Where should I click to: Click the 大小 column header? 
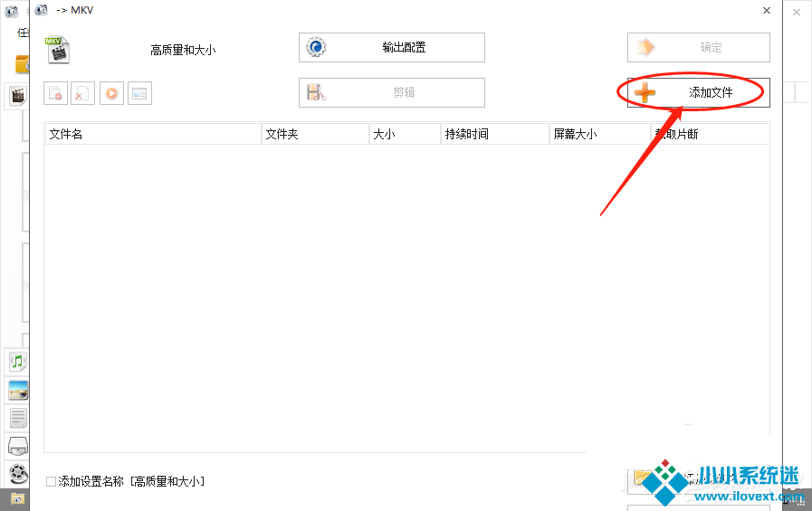click(405, 134)
